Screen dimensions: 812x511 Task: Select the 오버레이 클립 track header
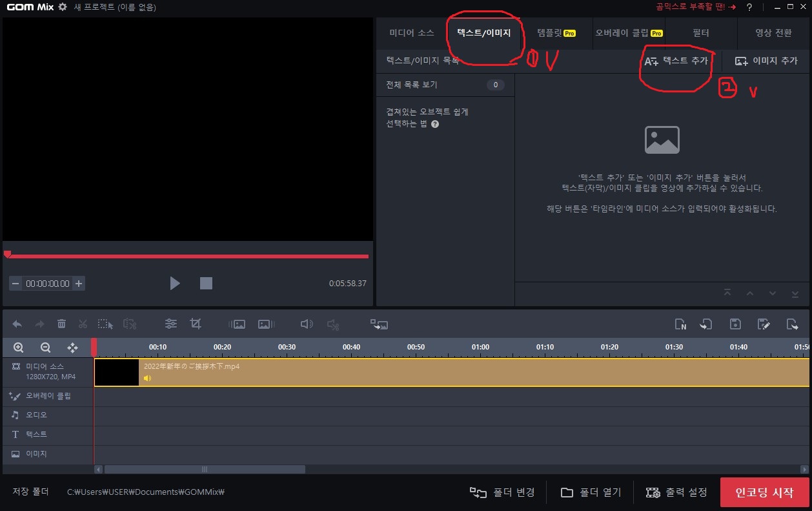[x=47, y=395]
